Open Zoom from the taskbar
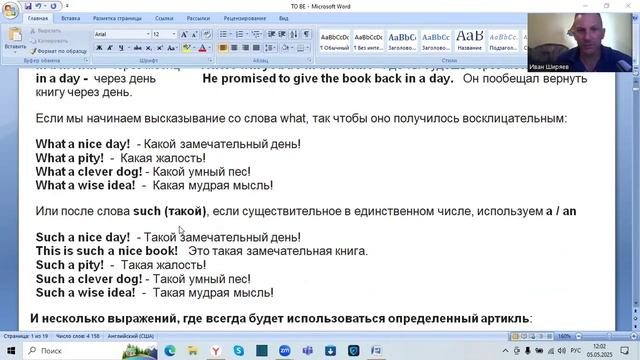Image resolution: width=640 pixels, height=360 pixels. tap(285, 351)
